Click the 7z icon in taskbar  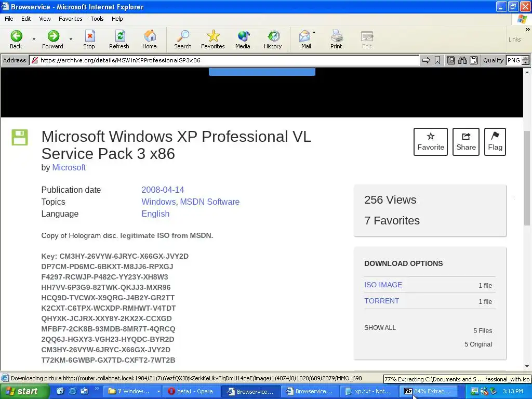tap(408, 391)
